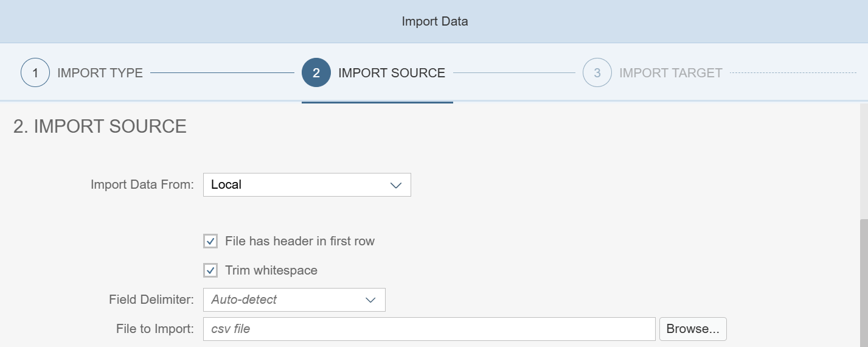The image size is (868, 347).
Task: Click the step 2 circle icon
Action: click(316, 73)
